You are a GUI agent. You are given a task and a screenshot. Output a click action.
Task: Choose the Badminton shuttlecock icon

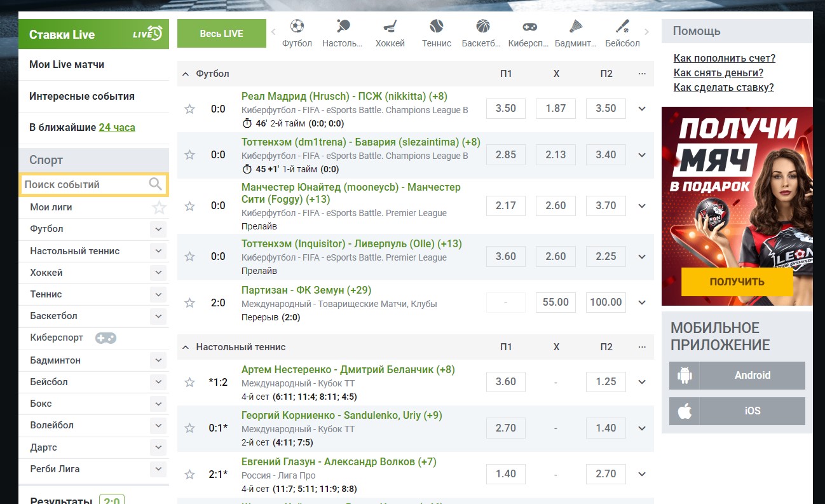(x=576, y=27)
